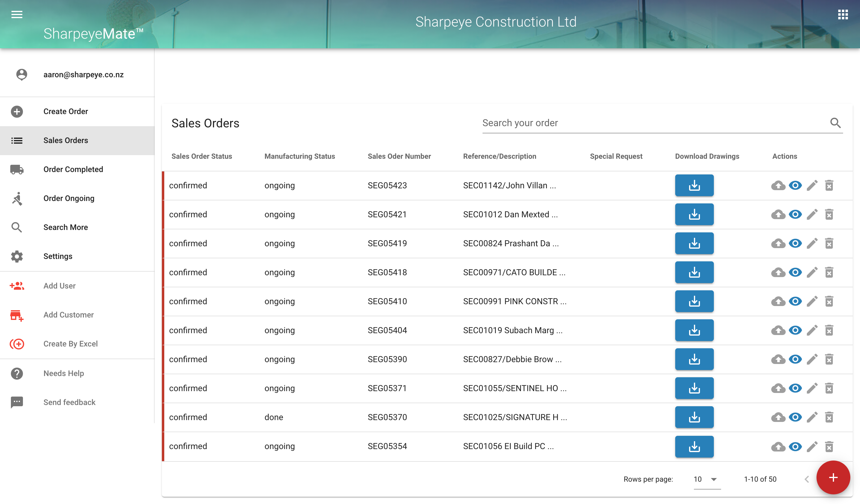Open the apps grid icon
Image resolution: width=860 pixels, height=504 pixels.
[842, 14]
